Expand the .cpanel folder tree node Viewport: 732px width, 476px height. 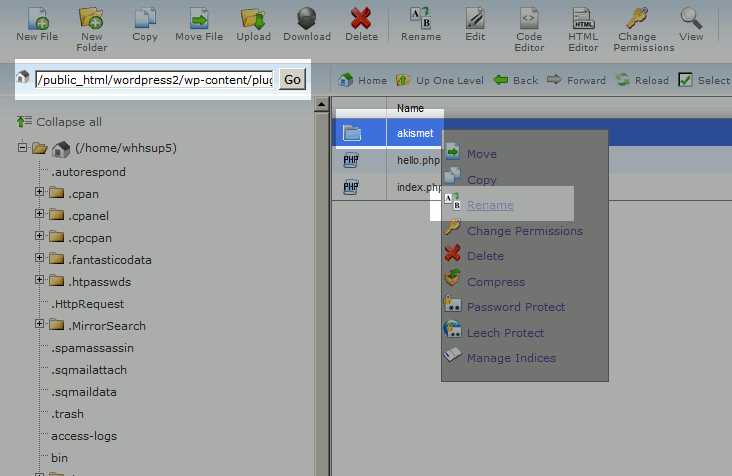40,216
